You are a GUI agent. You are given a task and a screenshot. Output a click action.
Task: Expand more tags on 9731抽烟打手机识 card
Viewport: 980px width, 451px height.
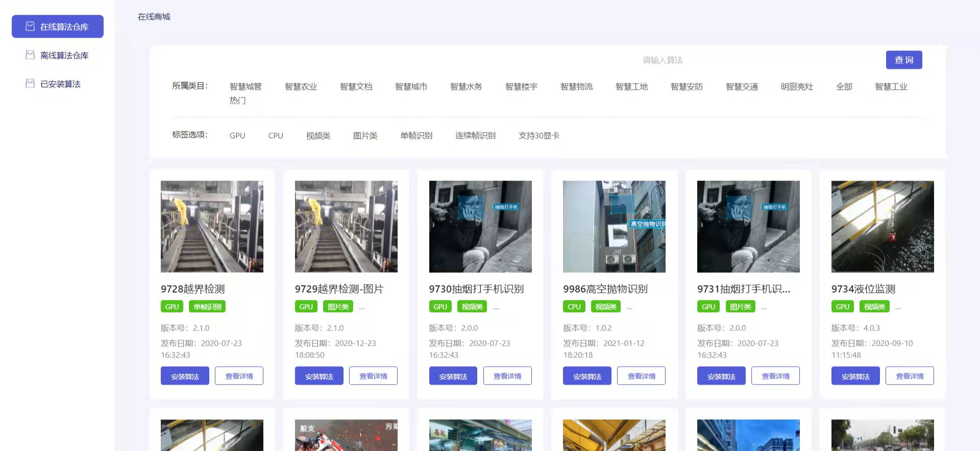pyautogui.click(x=764, y=308)
